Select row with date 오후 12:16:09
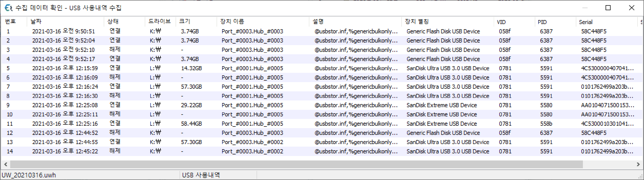Image resolution: width=644 pixels, height=180 pixels. (x=322, y=77)
